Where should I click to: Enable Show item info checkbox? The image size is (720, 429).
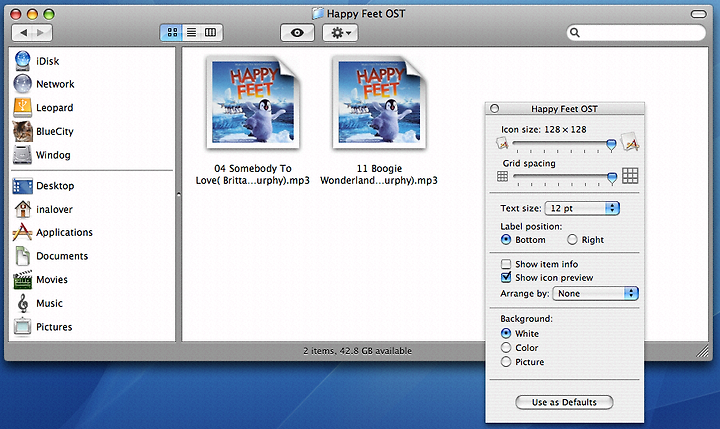pyautogui.click(x=506, y=264)
